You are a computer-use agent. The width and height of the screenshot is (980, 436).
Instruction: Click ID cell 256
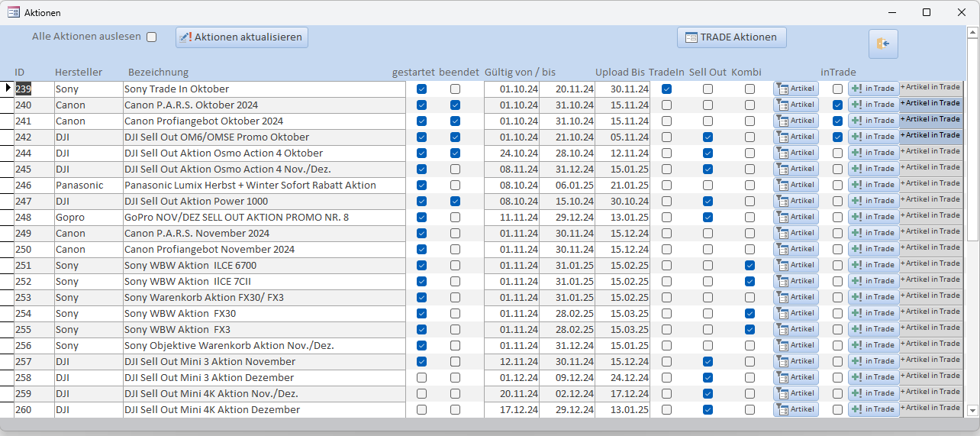(x=34, y=345)
